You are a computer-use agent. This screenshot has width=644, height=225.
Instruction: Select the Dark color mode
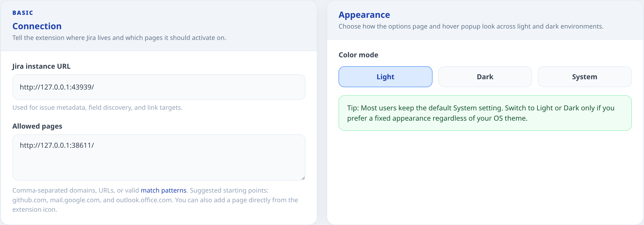(x=485, y=77)
